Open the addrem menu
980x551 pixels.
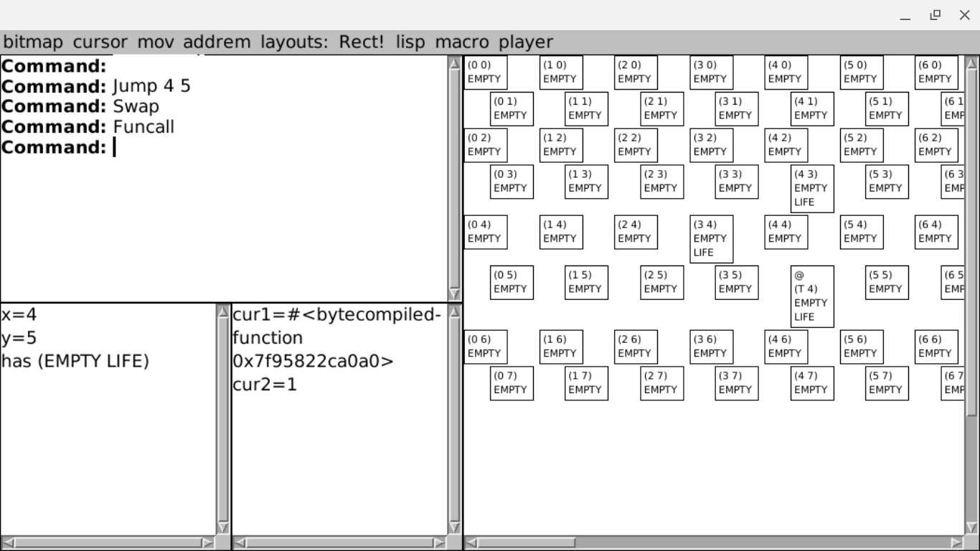point(217,42)
